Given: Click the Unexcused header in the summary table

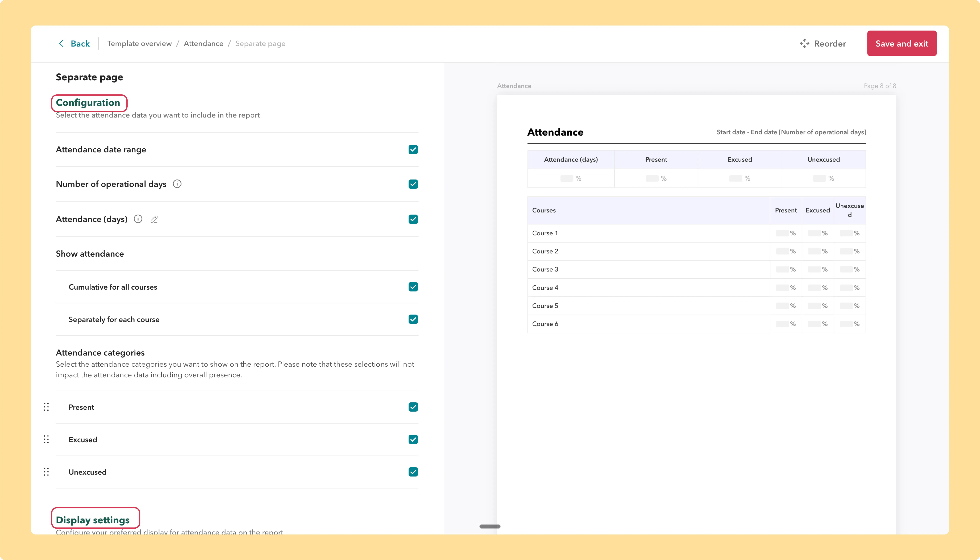Looking at the screenshot, I should point(824,160).
